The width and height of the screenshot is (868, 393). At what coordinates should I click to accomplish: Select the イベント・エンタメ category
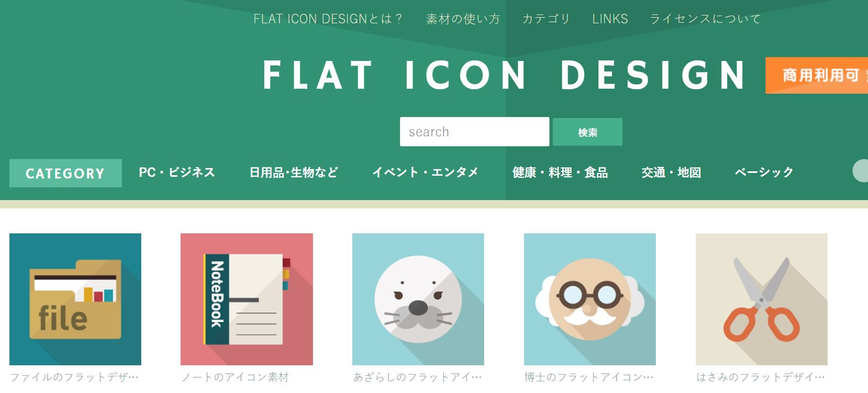pos(425,172)
